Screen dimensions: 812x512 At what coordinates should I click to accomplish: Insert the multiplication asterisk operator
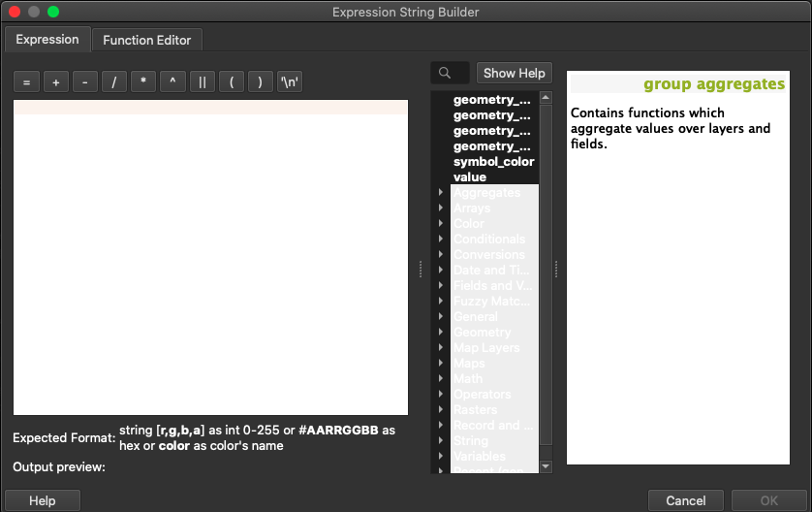pos(142,82)
